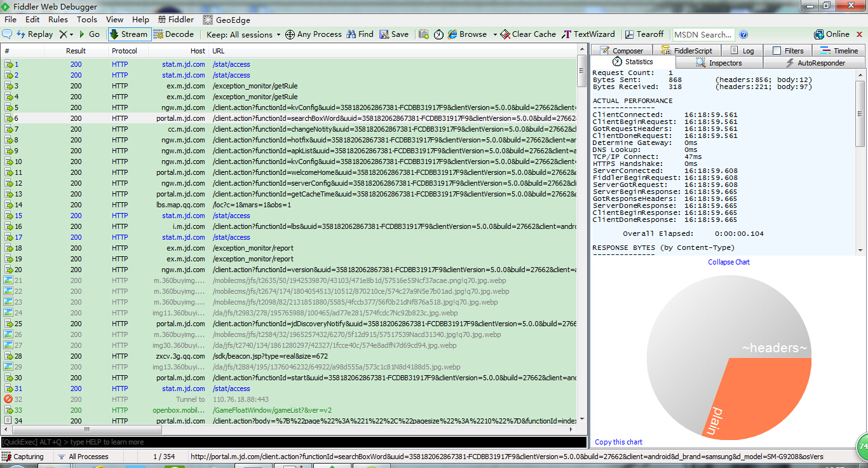Open the Help menu

coord(140,20)
